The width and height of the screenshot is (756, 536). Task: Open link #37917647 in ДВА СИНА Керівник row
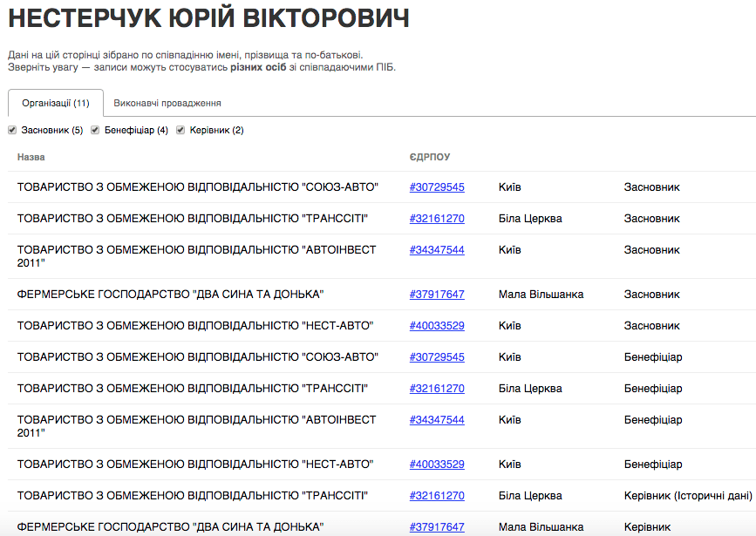point(437,526)
